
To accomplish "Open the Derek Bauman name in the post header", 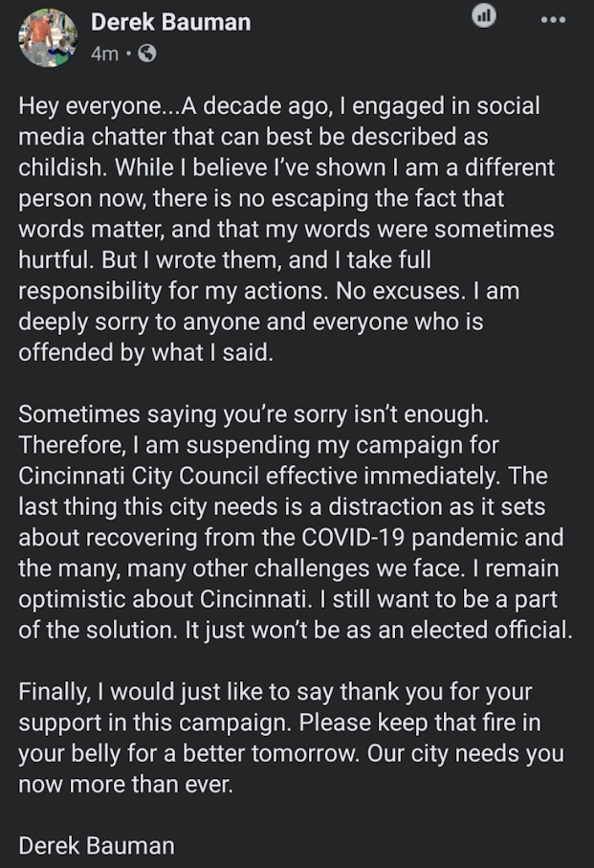I will 171,22.
